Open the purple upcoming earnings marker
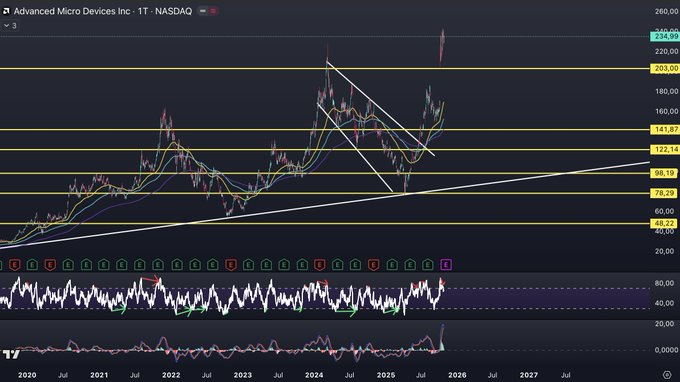Image resolution: width=680 pixels, height=382 pixels. pos(446,264)
